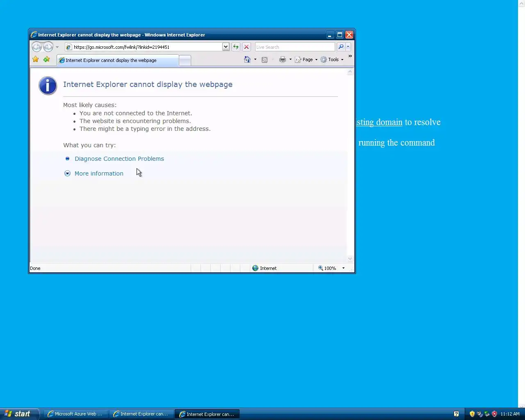Viewport: 525px width, 420px height.
Task: Click the active Internet Explorer taskbar button
Action: coord(207,414)
